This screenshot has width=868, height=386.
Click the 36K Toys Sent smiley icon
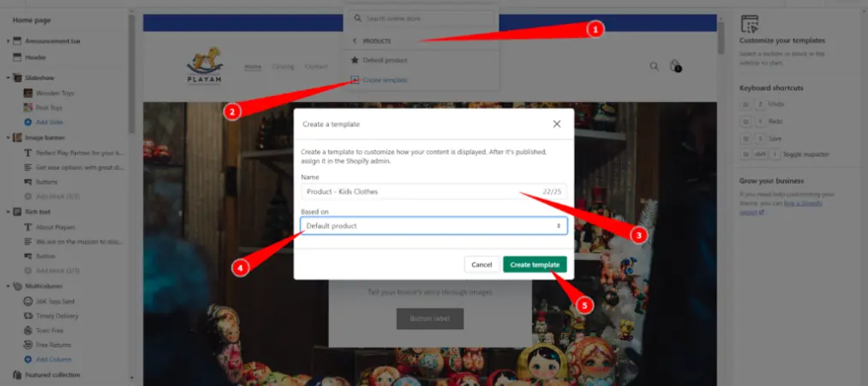tap(27, 301)
